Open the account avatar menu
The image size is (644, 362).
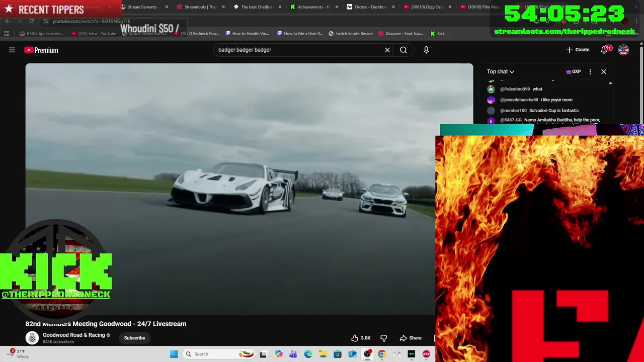coord(623,50)
